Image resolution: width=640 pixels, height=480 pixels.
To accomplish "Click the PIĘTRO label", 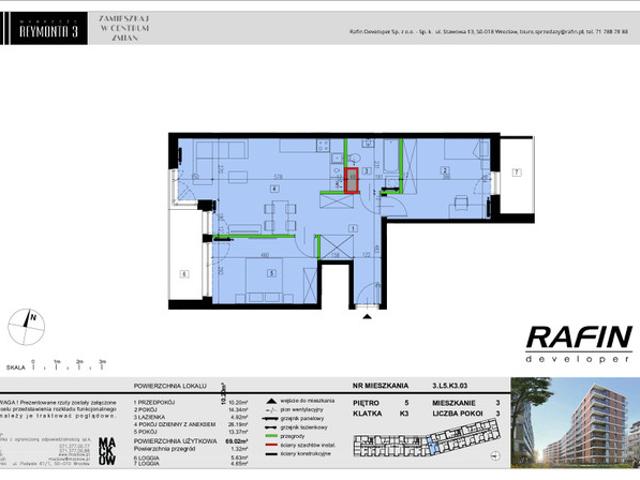I will [366, 403].
